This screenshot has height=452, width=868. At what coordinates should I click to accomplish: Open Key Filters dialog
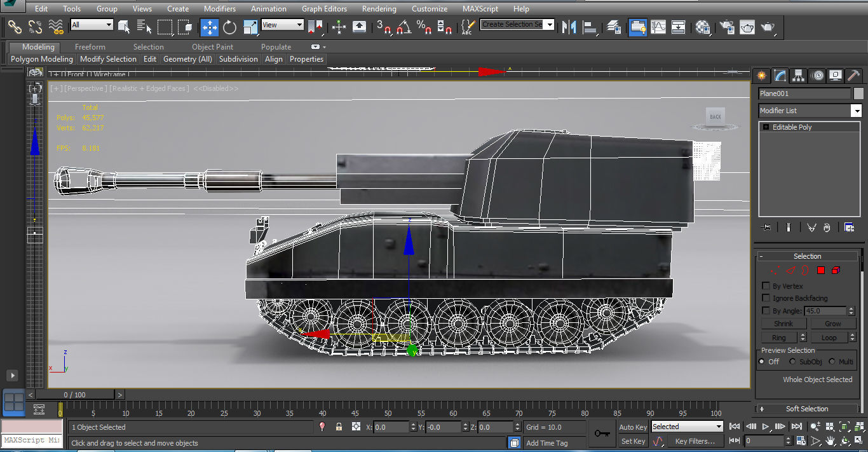[695, 441]
